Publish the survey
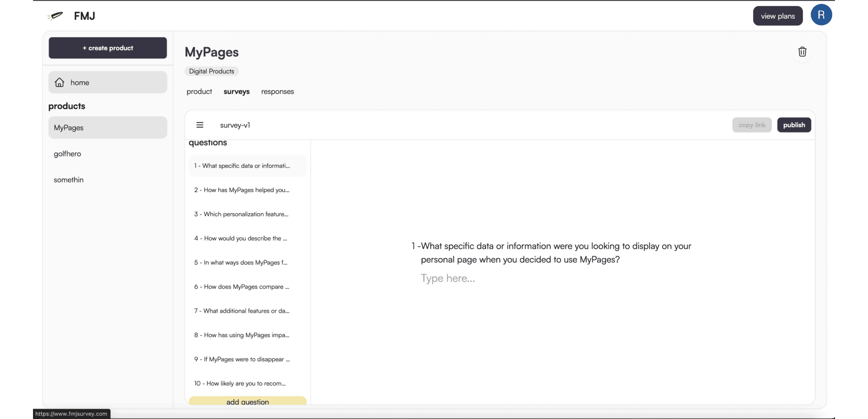 (794, 125)
